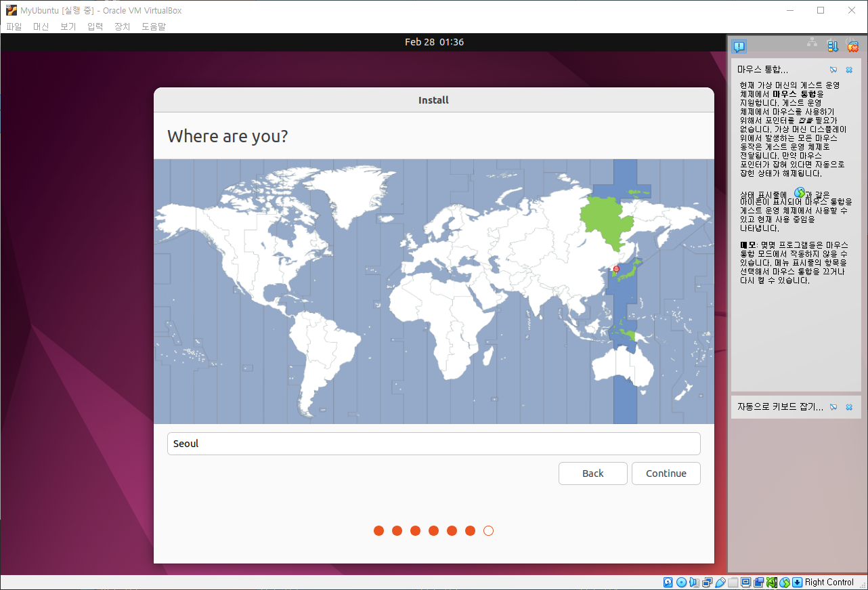Click the do-not-show-again icon on 마우스 통합 notification

pos(833,70)
